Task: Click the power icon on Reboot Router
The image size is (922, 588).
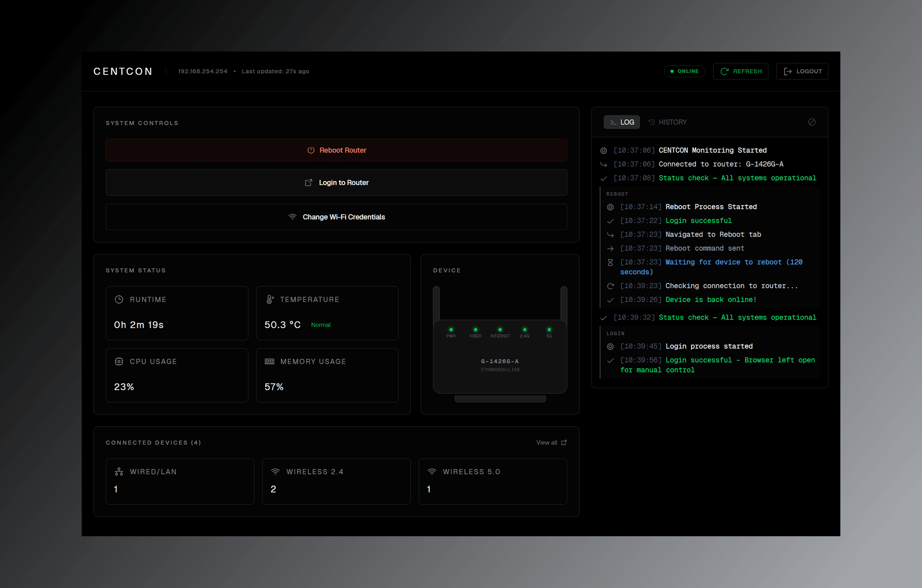Action: 311,150
